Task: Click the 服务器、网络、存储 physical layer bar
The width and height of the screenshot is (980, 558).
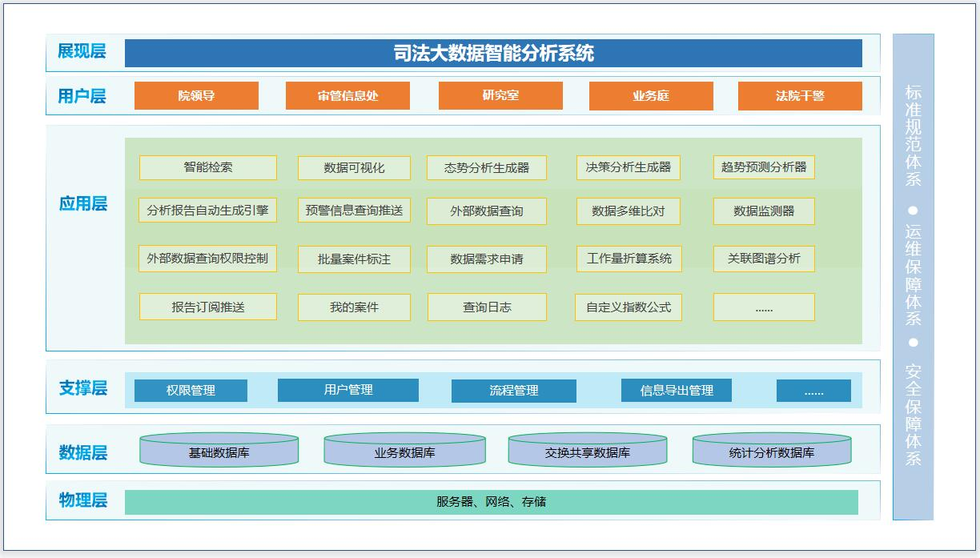Action: (x=492, y=502)
